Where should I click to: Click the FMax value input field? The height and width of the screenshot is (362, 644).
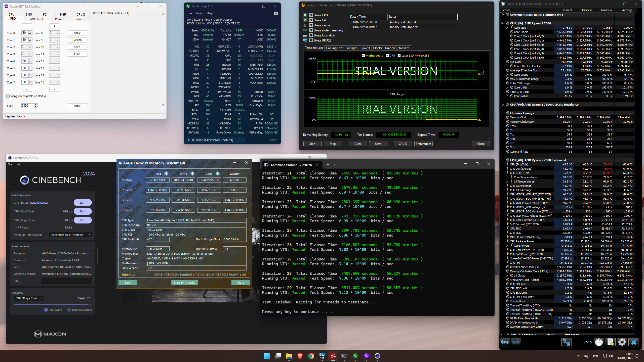27,106
